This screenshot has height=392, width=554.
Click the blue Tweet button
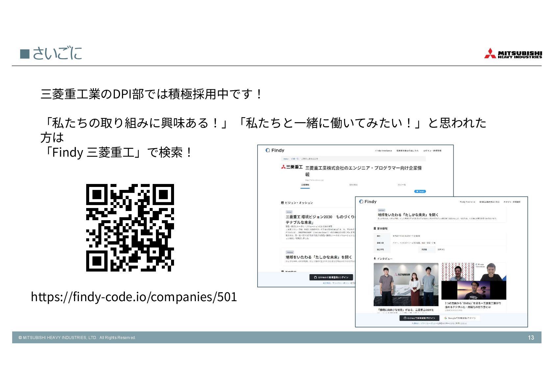tap(420, 192)
